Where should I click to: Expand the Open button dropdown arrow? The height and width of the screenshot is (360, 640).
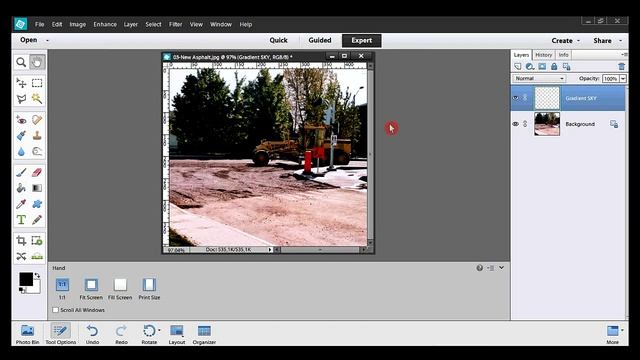pyautogui.click(x=47, y=40)
